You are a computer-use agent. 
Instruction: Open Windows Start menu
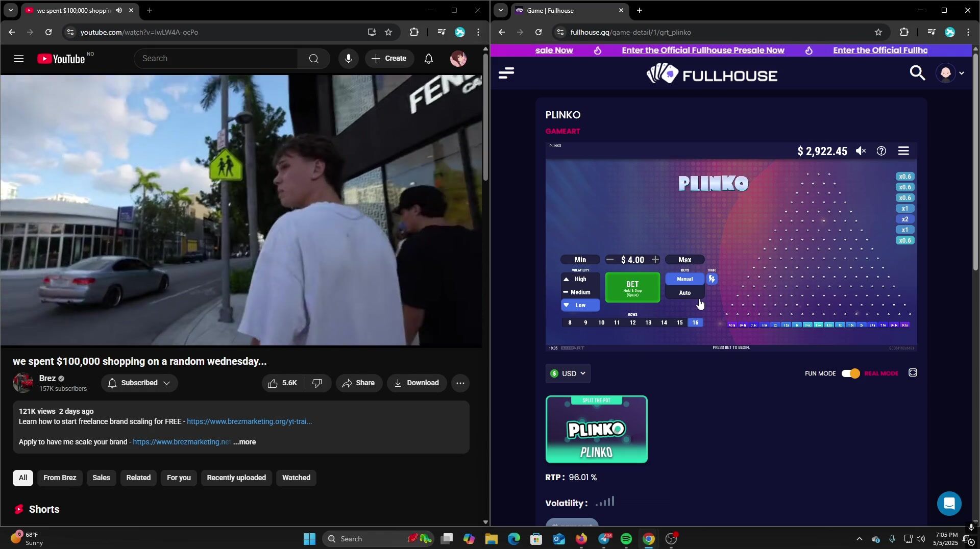point(309,539)
